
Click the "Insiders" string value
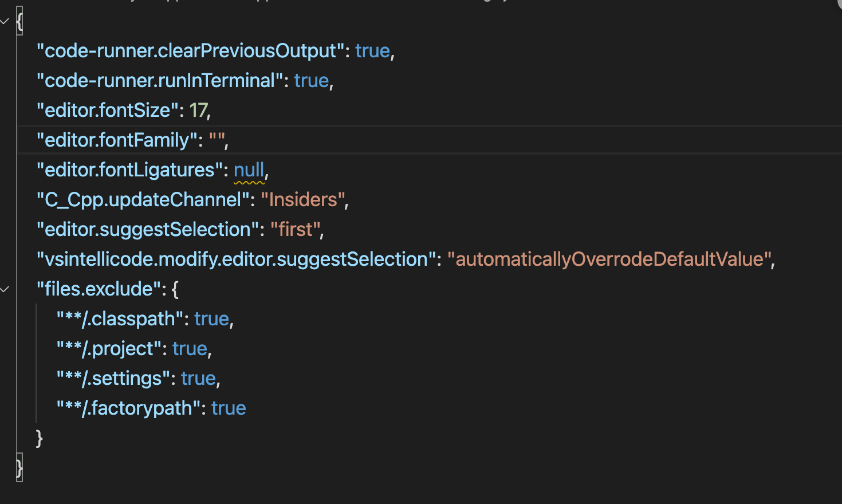coord(303,200)
